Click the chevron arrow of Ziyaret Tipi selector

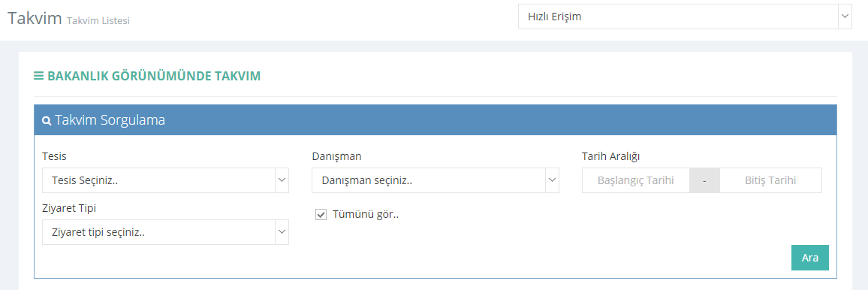tap(282, 232)
